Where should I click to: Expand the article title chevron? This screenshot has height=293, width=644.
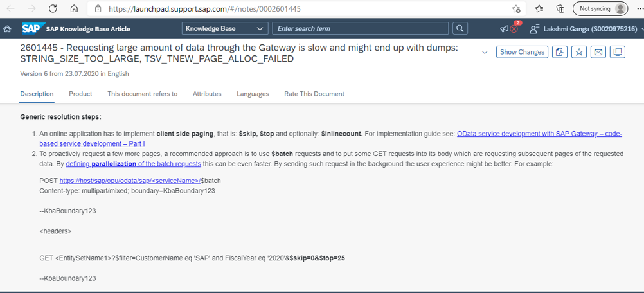485,52
